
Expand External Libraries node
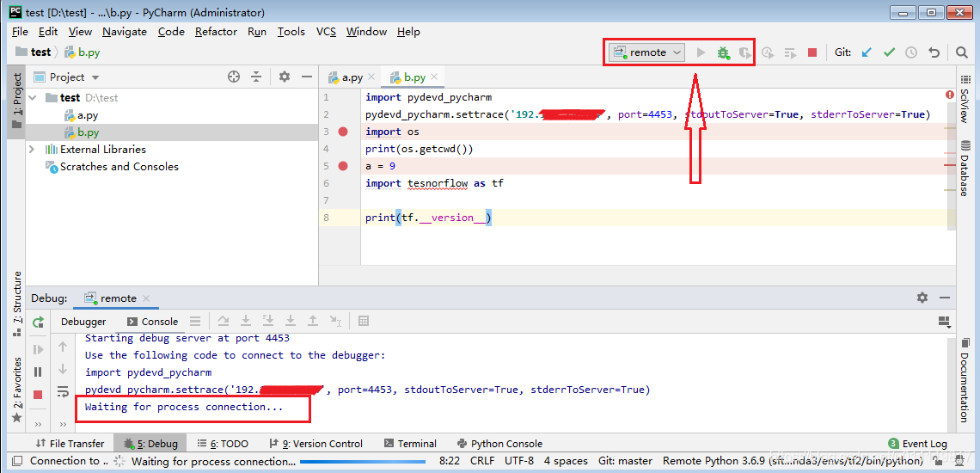pyautogui.click(x=32, y=149)
